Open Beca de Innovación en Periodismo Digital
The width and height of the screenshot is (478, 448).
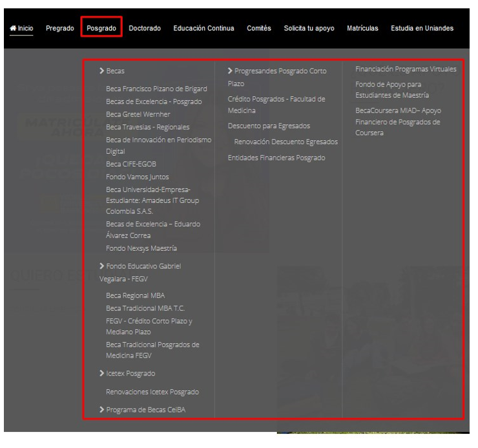click(158, 145)
